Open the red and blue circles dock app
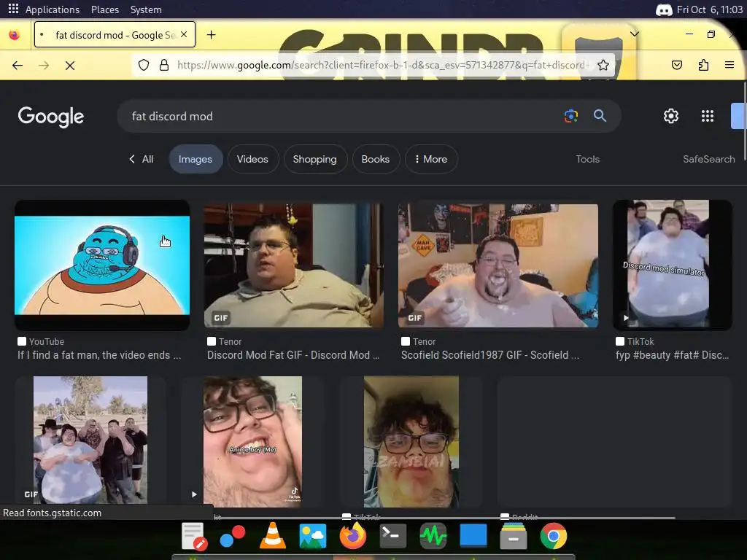The height and width of the screenshot is (560, 747). pyautogui.click(x=233, y=536)
